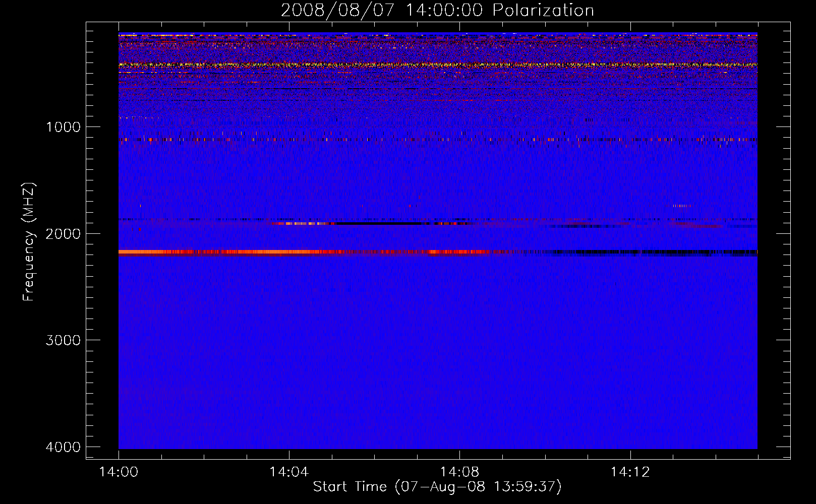Click the 4000 frequency tick label

pyautogui.click(x=63, y=447)
